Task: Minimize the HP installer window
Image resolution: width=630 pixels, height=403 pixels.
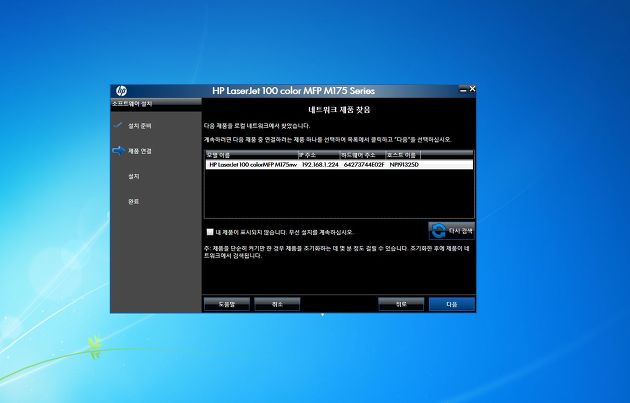Action: (x=463, y=90)
